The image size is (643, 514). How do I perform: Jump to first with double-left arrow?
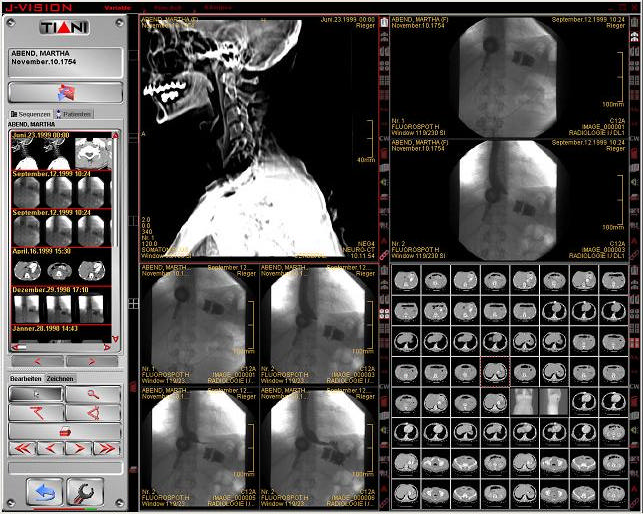point(22,448)
